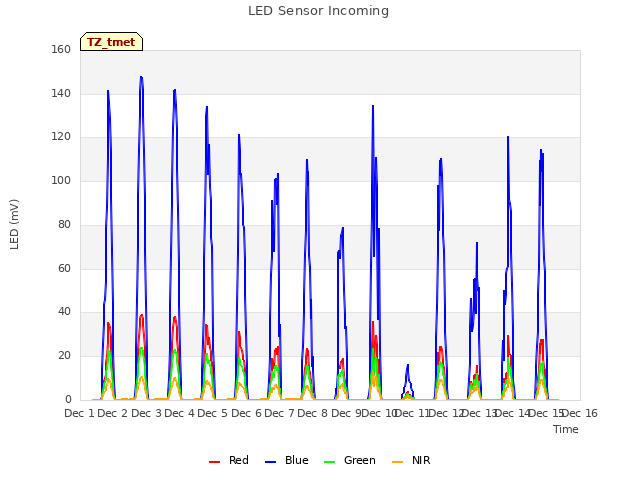Image resolution: width=640 pixels, height=480 pixels.
Task: Click the TZ_tmet annotation label
Action: pos(111,42)
